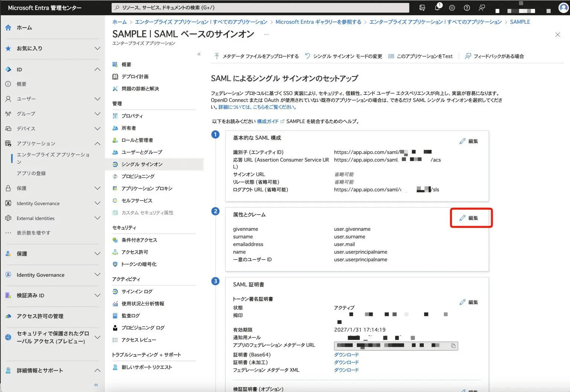Screen dimensions: 570x392
Task: Edit the basic SAML configuration
Action: pos(469,141)
